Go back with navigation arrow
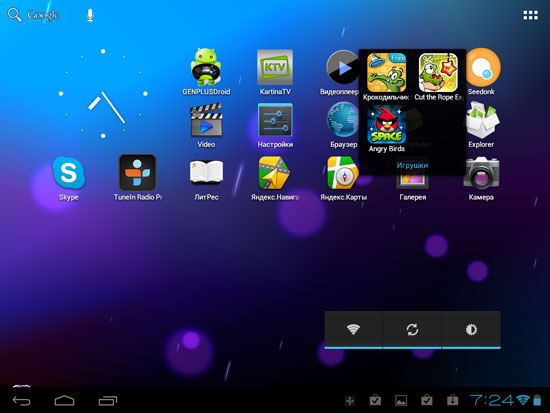Image resolution: width=550 pixels, height=413 pixels. pyautogui.click(x=21, y=400)
